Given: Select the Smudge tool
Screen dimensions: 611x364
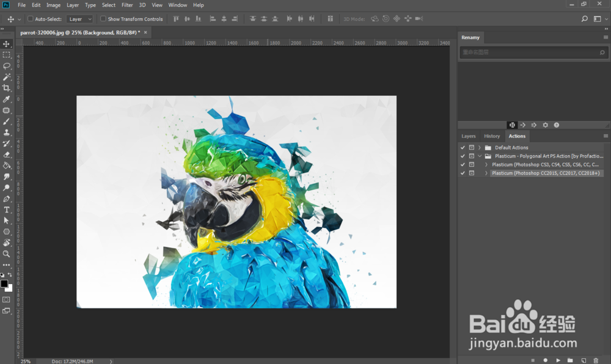Looking at the screenshot, I should click(x=6, y=177).
